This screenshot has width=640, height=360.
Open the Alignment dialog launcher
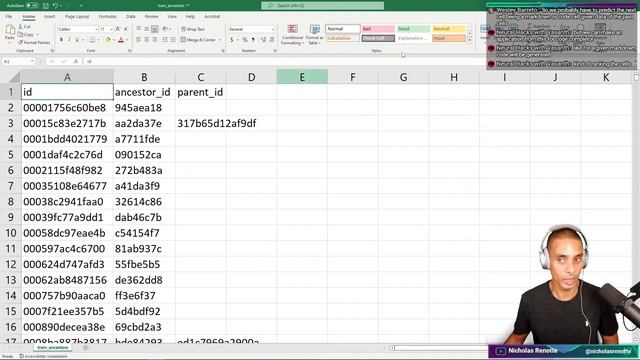coord(223,51)
